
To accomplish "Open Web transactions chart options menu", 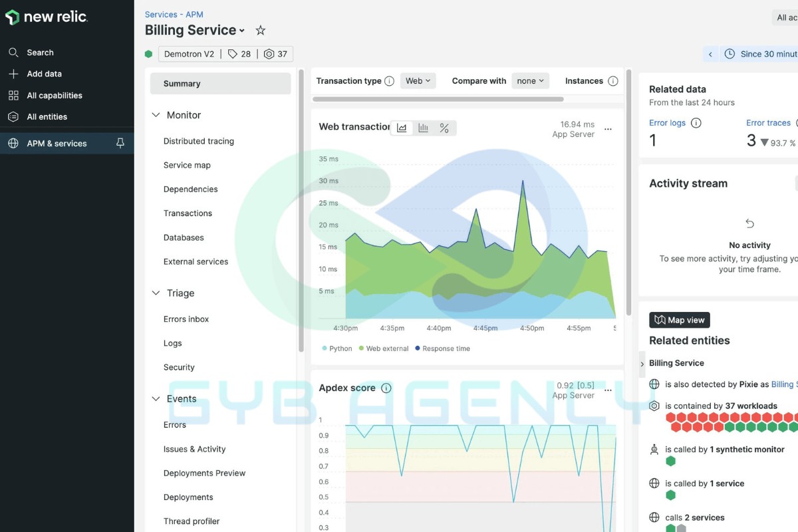I will [x=608, y=129].
